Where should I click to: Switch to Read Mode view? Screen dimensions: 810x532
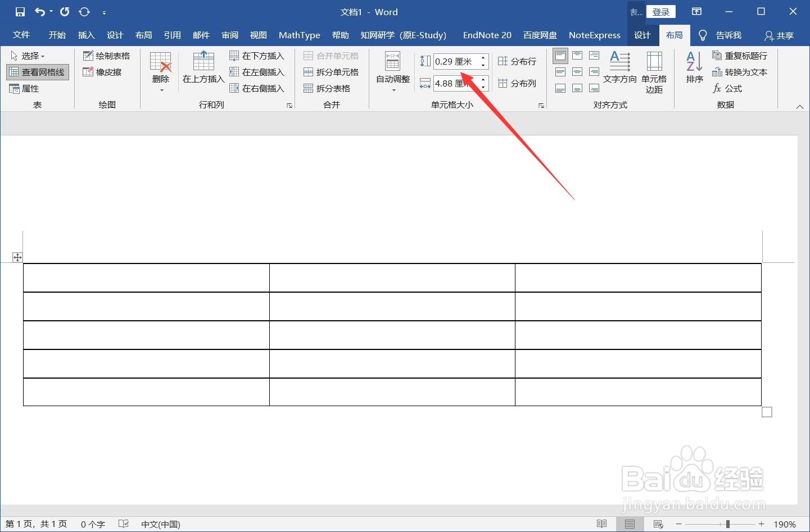tap(602, 524)
